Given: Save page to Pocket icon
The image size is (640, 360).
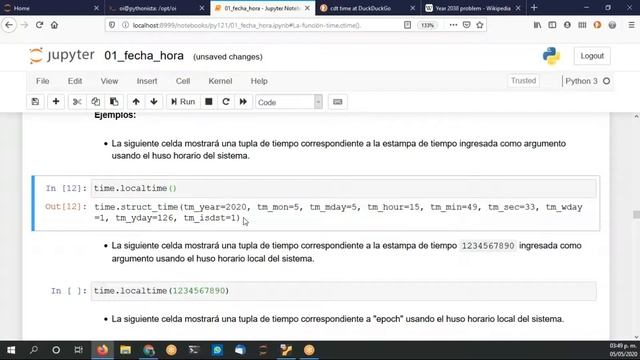Looking at the screenshot, I should click(x=467, y=25).
